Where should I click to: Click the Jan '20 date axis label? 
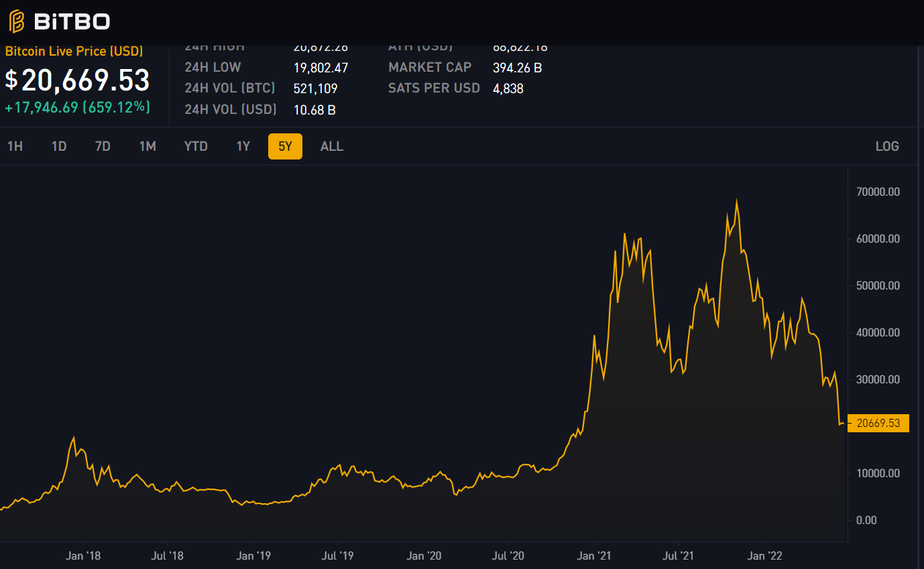424,556
